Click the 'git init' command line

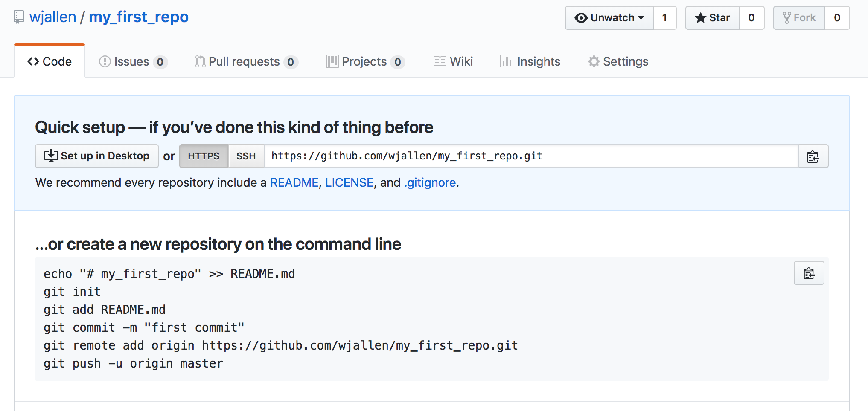(72, 292)
